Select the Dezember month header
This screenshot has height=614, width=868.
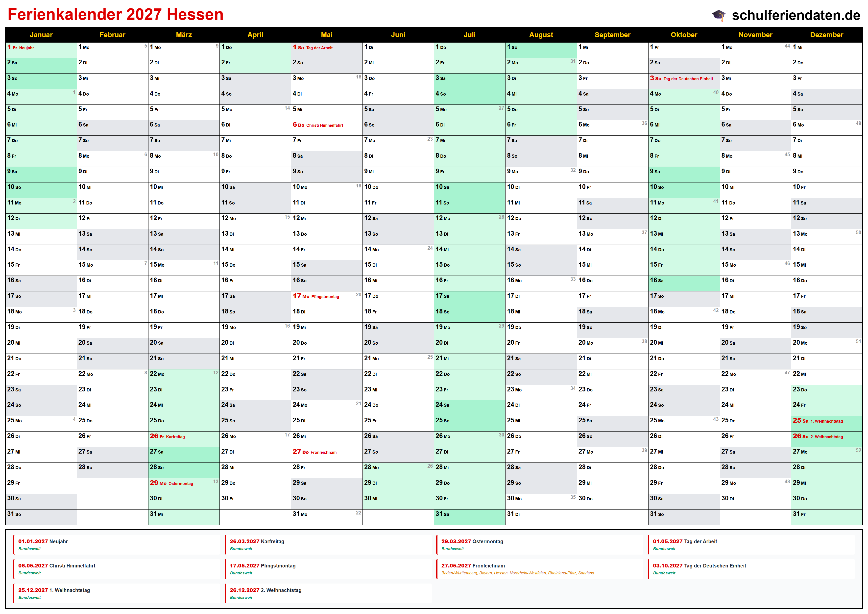tap(826, 35)
